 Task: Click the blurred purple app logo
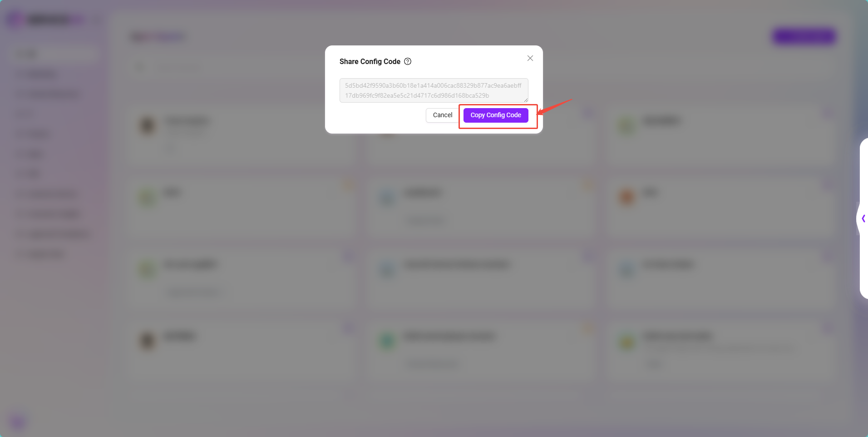(15, 20)
